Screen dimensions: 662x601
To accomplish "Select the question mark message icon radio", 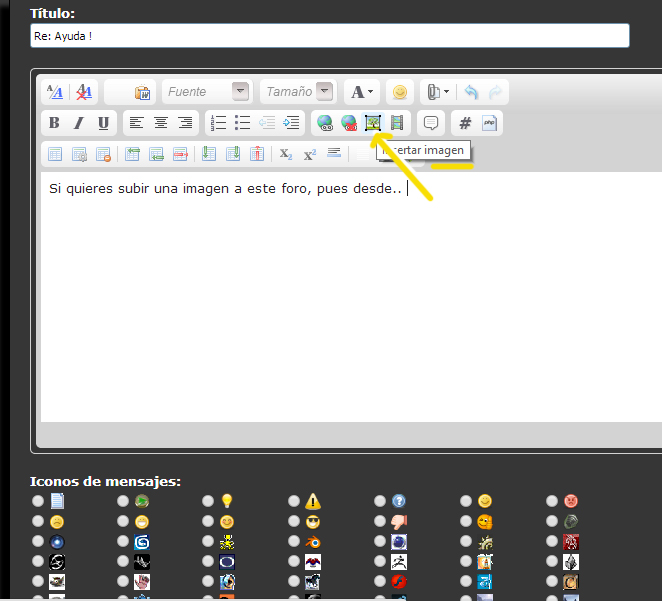I will 380,501.
